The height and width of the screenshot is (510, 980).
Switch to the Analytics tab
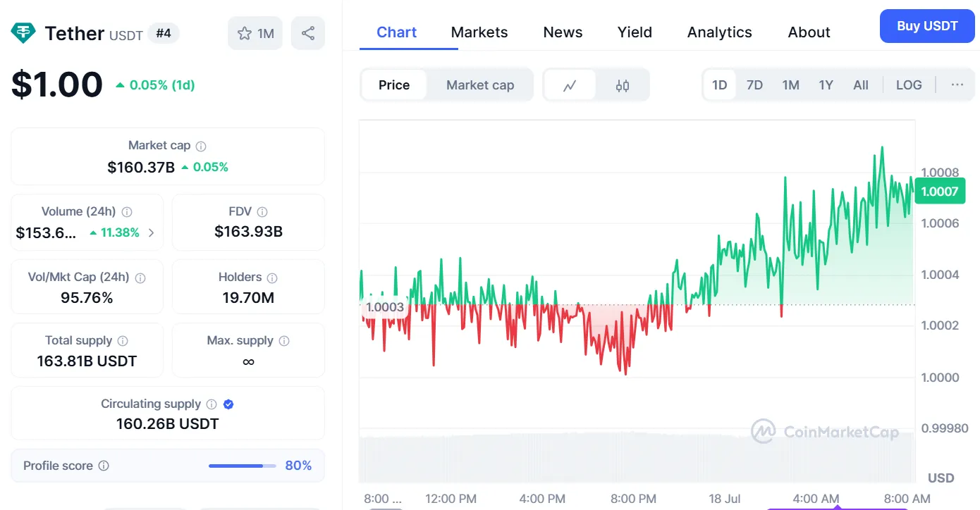coord(719,32)
